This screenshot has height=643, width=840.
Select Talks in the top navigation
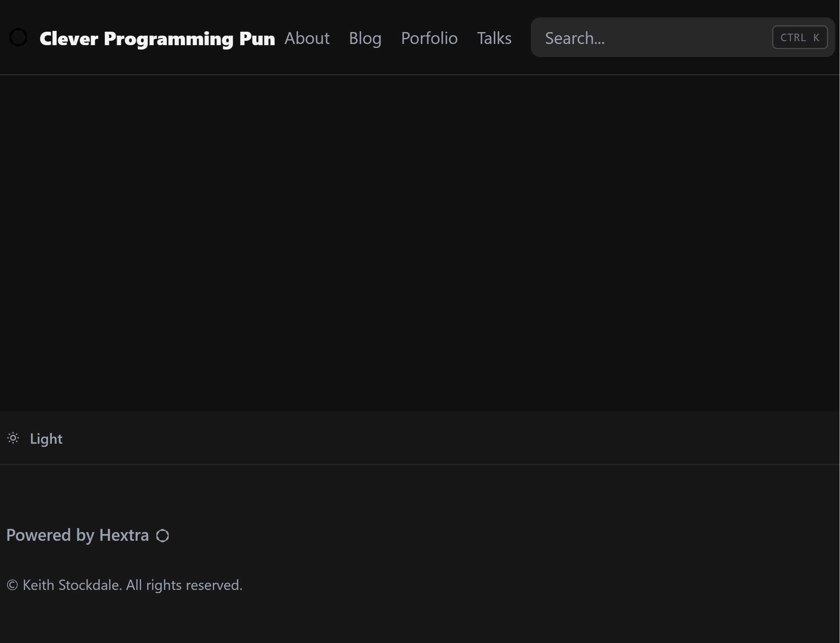(494, 38)
